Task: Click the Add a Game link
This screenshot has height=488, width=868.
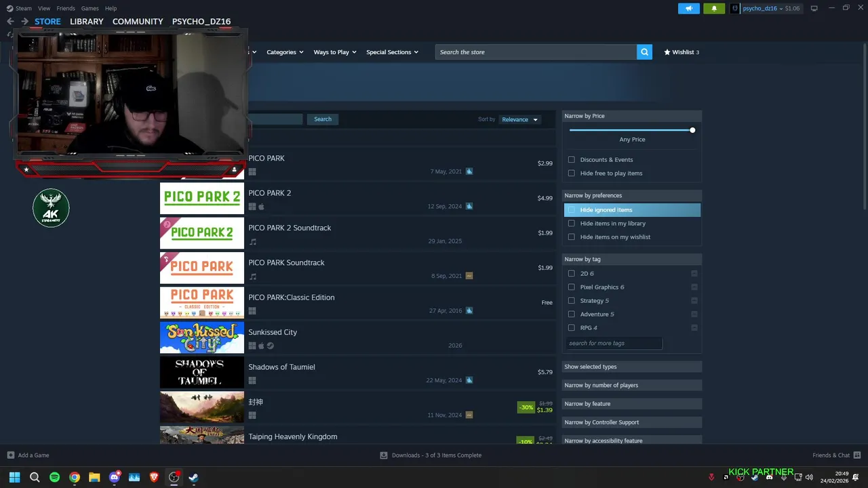Action: coord(33,455)
